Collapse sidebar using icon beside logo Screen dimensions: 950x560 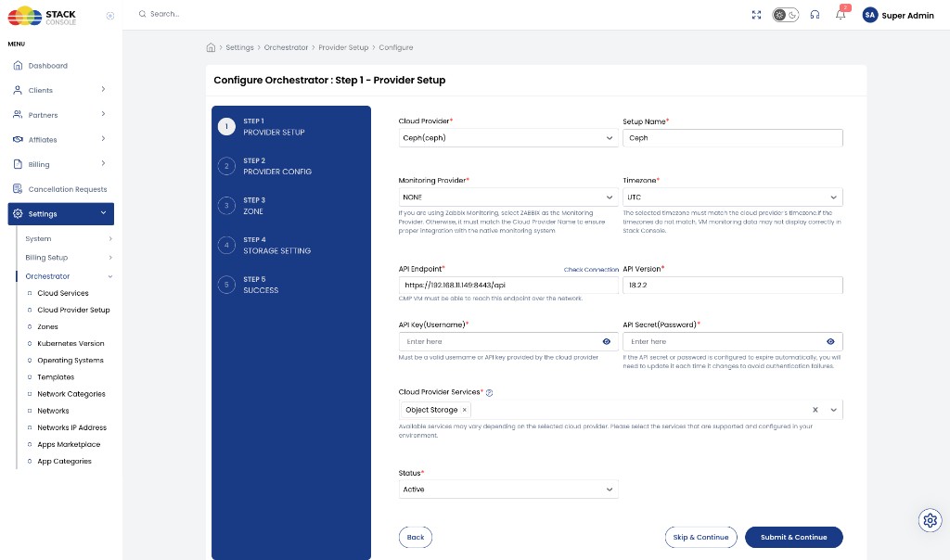pyautogui.click(x=110, y=16)
